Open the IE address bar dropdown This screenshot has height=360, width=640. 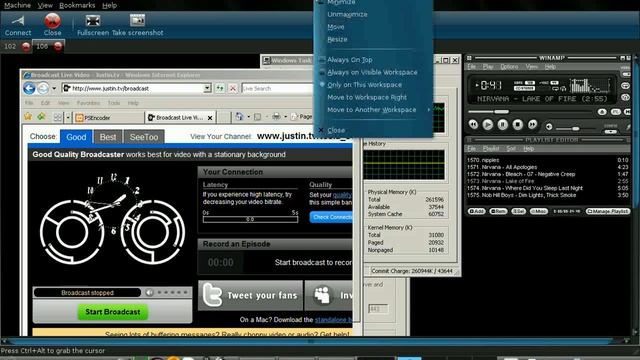coord(207,88)
